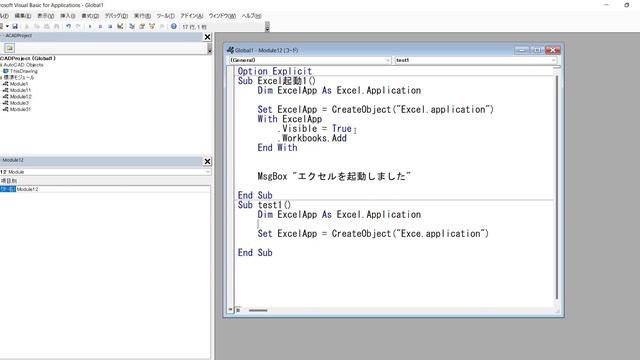The image size is (640, 360).
Task: Save the project with the toolbar disk icon
Action: tap(15, 26)
